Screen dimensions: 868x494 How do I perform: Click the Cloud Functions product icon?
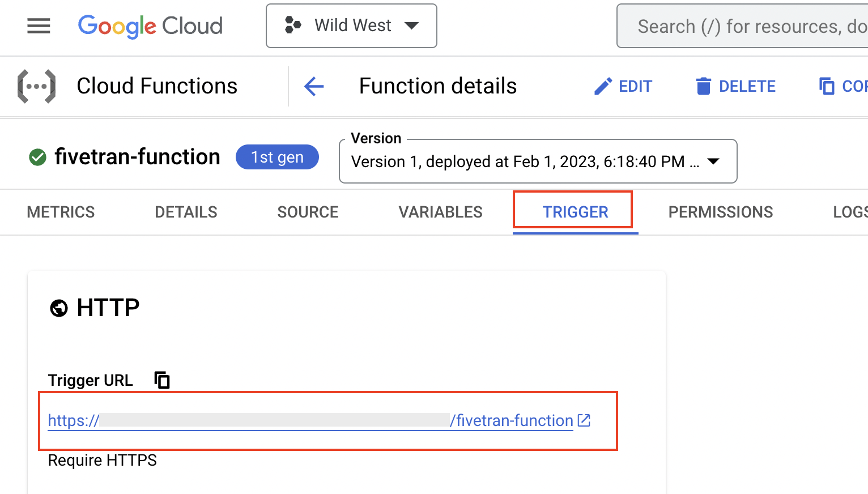coord(37,86)
